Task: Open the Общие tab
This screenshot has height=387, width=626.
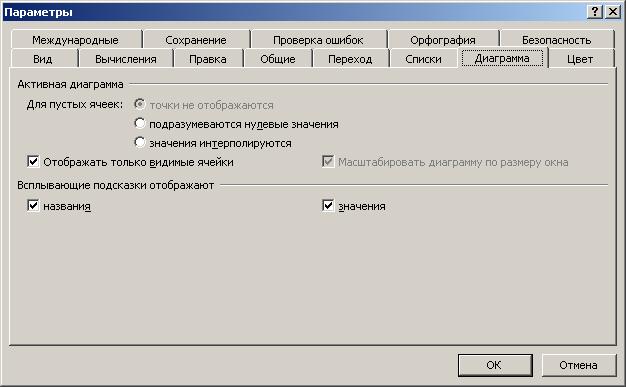Action: tap(278, 59)
